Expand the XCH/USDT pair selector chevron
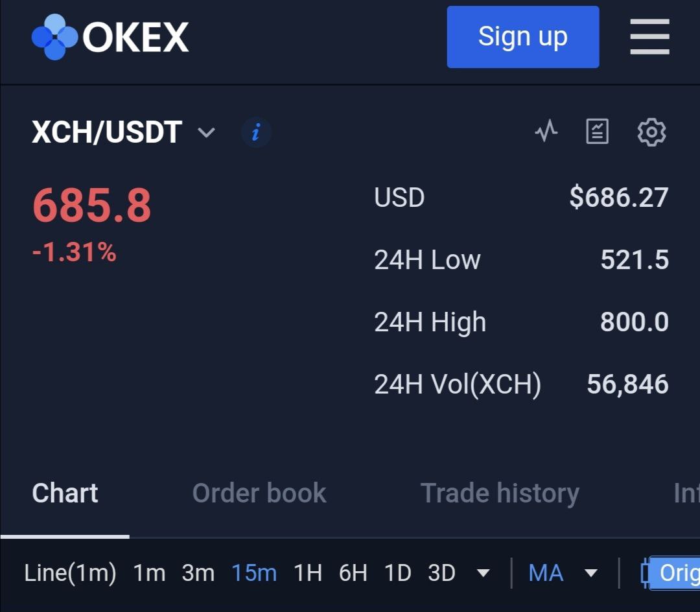The image size is (700, 612). click(x=206, y=132)
